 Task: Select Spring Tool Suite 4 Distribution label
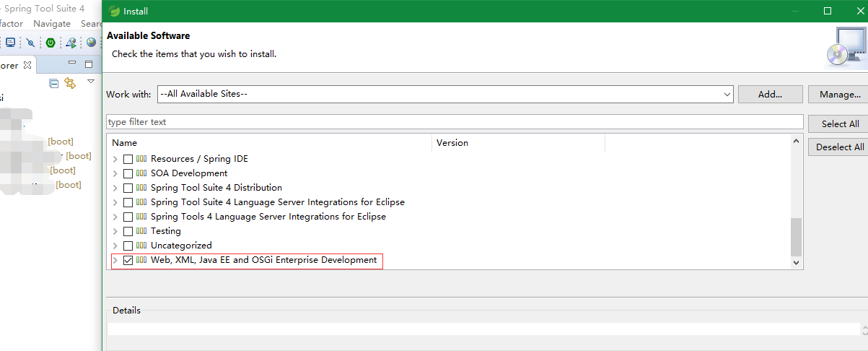coord(216,188)
